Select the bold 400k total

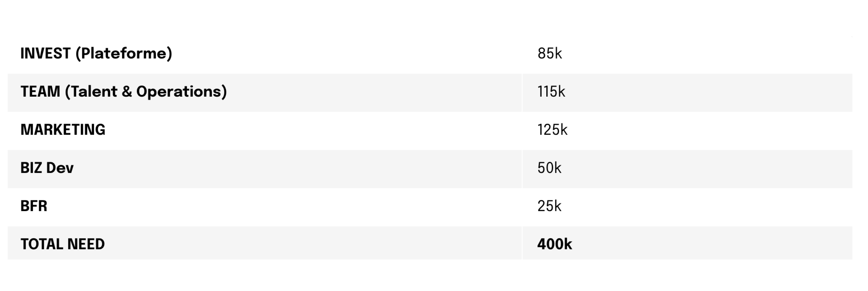click(x=554, y=244)
